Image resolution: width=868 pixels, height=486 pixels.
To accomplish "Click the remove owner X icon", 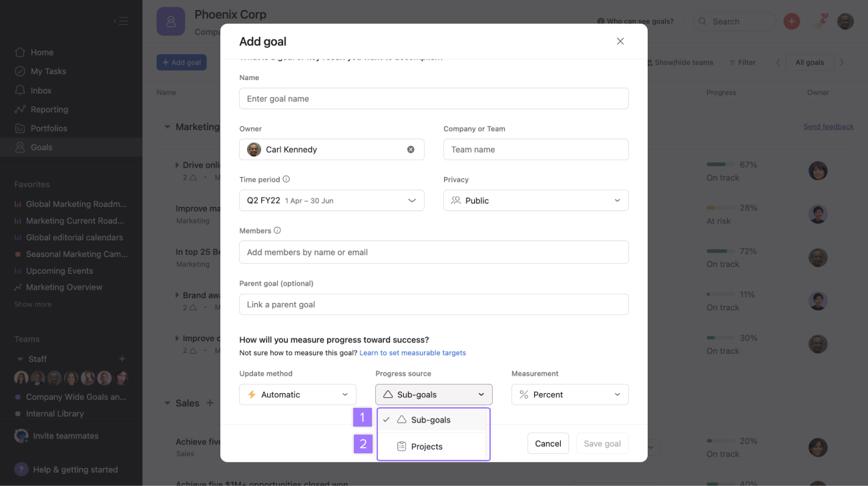I will [x=411, y=150].
